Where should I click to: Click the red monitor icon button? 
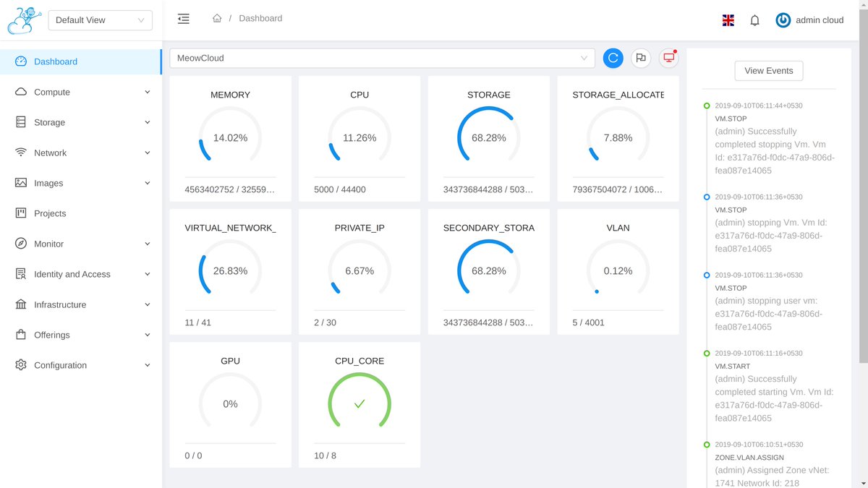tap(668, 58)
